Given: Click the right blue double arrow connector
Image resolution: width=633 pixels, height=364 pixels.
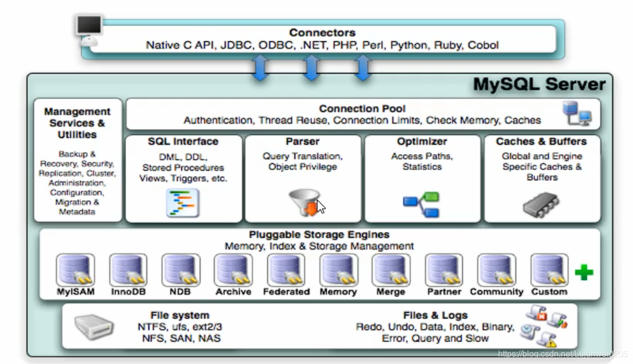Looking at the screenshot, I should [362, 69].
